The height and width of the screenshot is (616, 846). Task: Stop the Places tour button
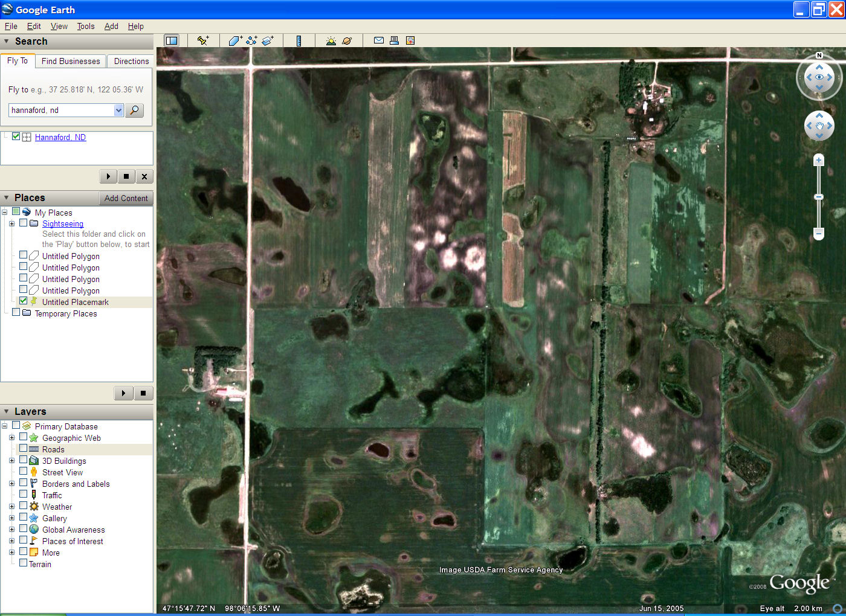143,393
